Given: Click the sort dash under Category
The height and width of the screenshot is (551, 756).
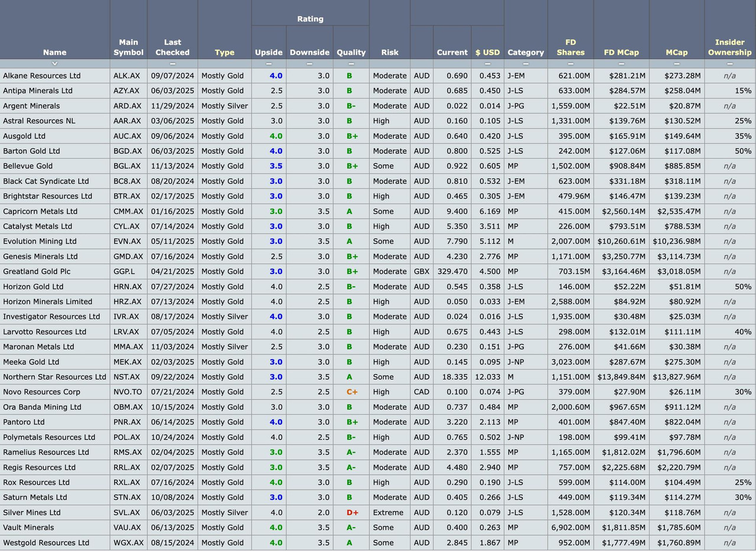Looking at the screenshot, I should [x=526, y=63].
